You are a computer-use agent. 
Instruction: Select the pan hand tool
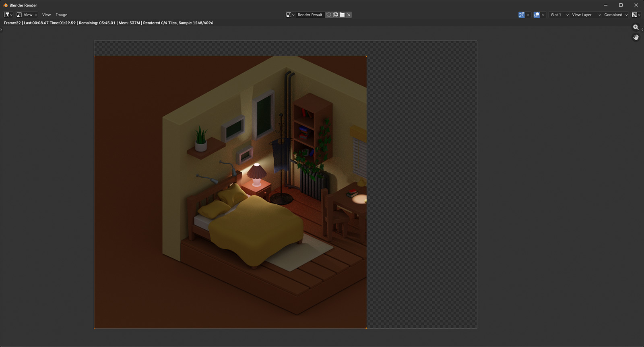click(636, 37)
